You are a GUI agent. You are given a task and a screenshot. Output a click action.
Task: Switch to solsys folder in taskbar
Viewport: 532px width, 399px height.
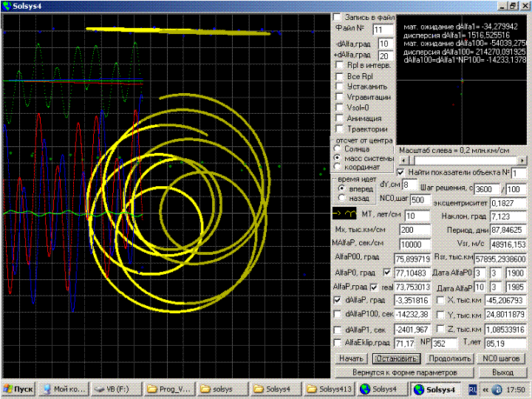click(x=222, y=389)
